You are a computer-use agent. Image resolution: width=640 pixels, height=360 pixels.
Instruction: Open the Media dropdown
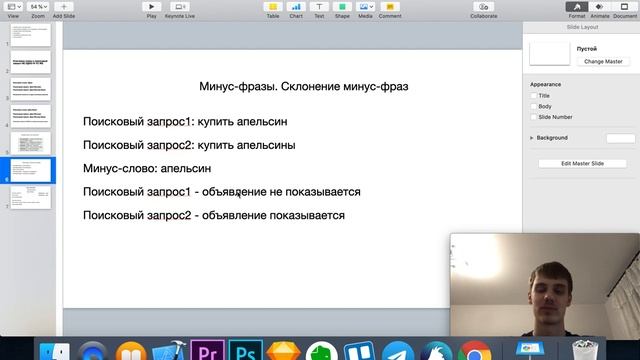click(365, 7)
